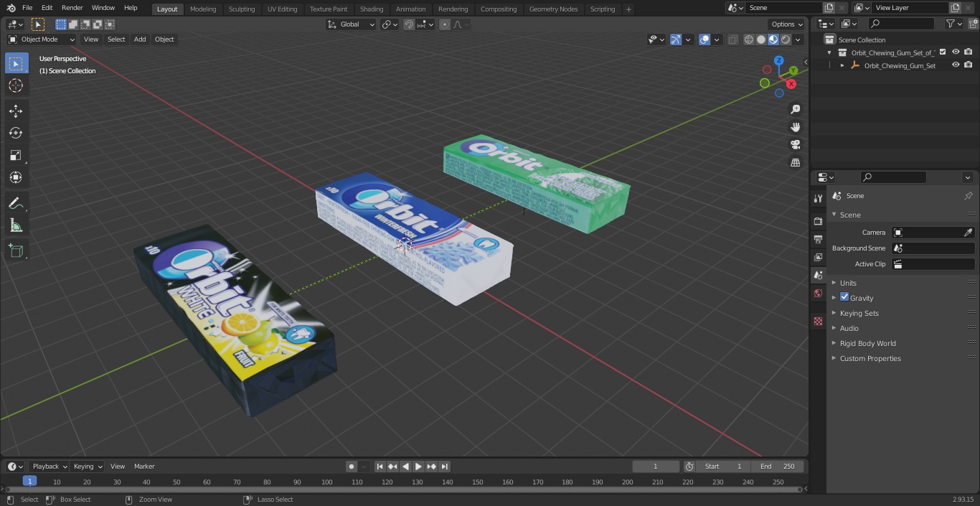
Task: Jump to the timeline end frame
Action: pyautogui.click(x=445, y=467)
